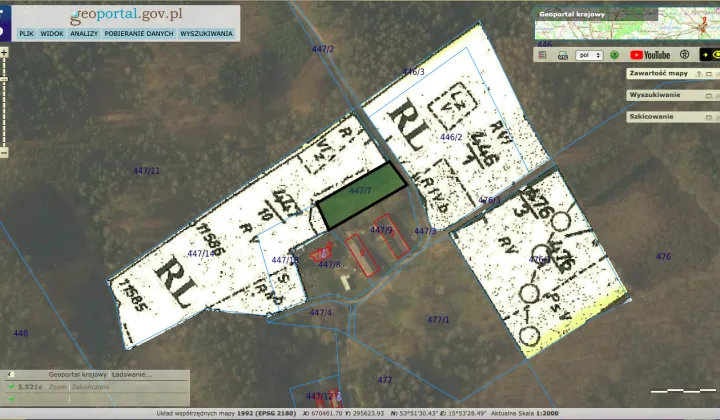
Task: Click the map scale bar
Action: 683,391
